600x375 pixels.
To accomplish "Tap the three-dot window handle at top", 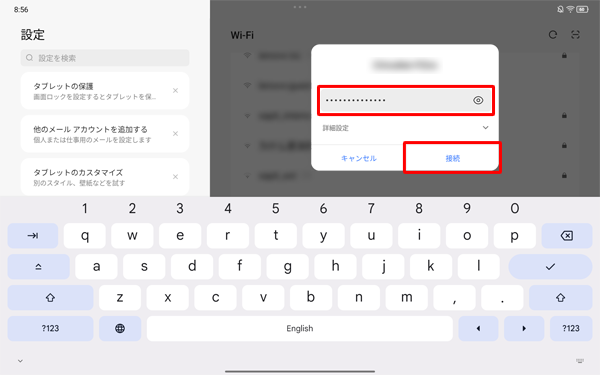I will [300, 7].
